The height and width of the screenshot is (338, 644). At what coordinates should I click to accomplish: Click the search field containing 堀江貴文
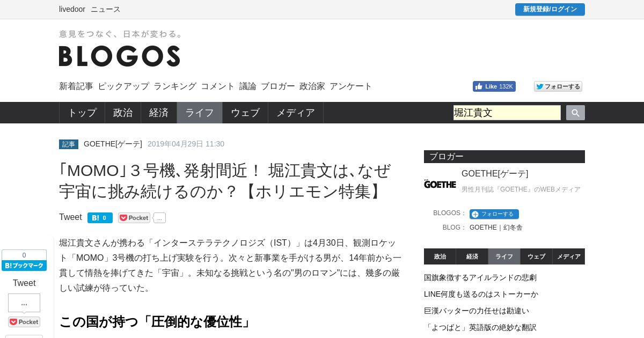point(507,113)
